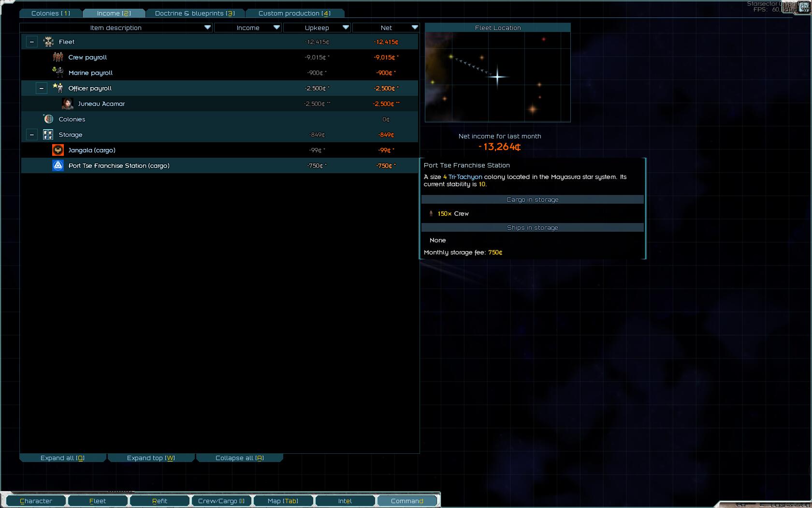Open the Refit screen
This screenshot has width=812, height=508.
(159, 501)
